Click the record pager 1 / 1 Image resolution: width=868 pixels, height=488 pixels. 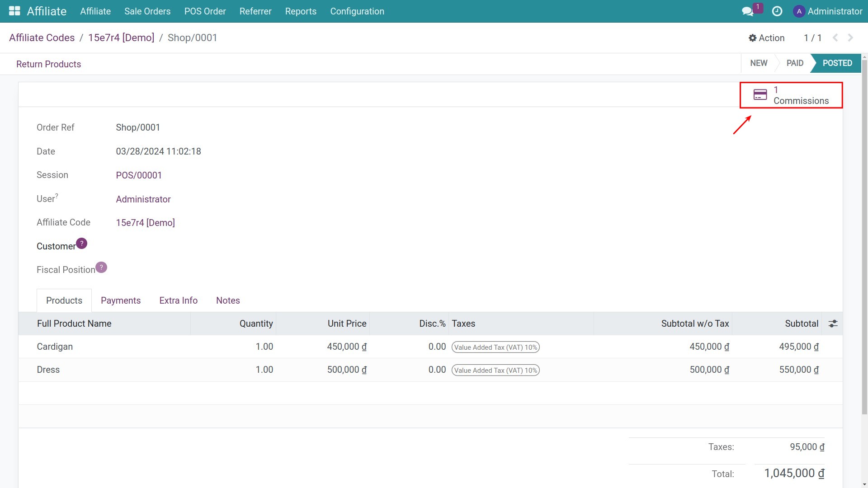point(812,38)
